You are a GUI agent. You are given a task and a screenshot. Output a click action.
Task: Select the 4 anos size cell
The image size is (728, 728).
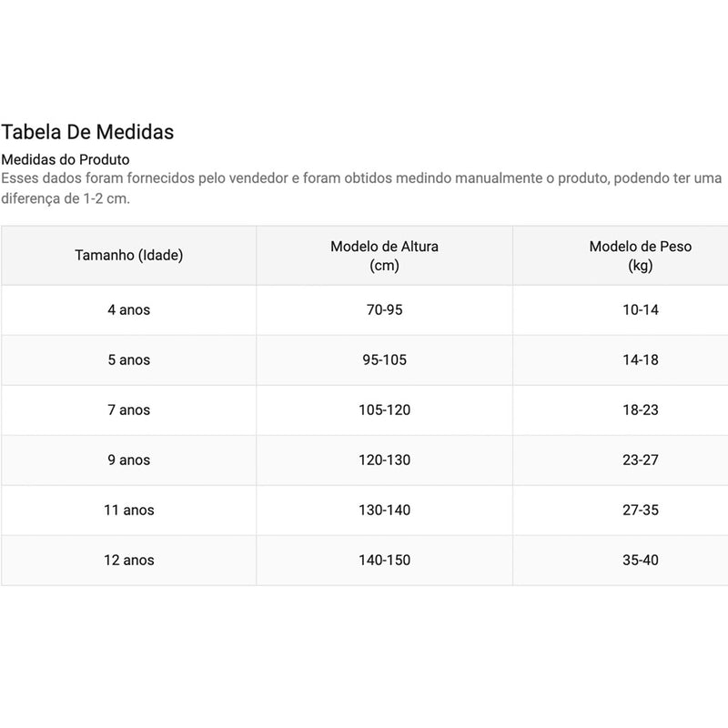pos(129,309)
